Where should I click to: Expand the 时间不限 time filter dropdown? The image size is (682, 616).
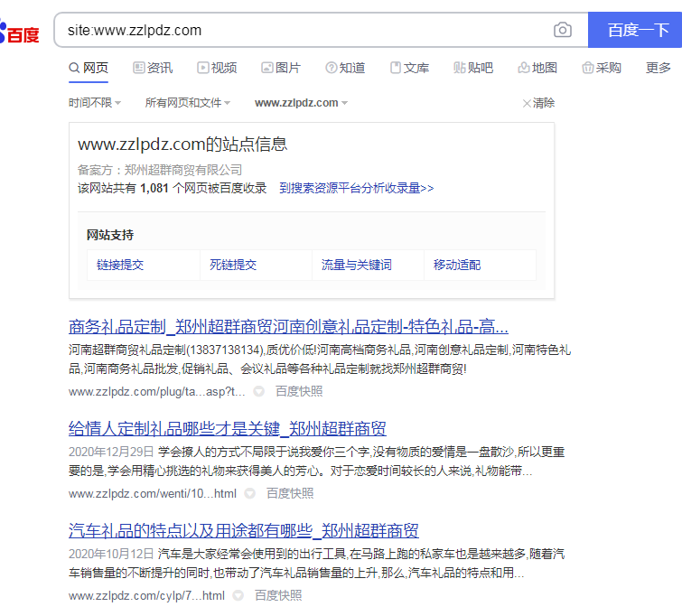(x=95, y=103)
